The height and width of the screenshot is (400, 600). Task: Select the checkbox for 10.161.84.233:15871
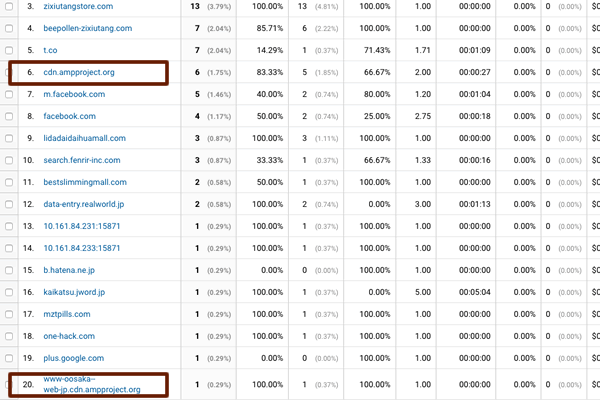pyautogui.click(x=9, y=248)
